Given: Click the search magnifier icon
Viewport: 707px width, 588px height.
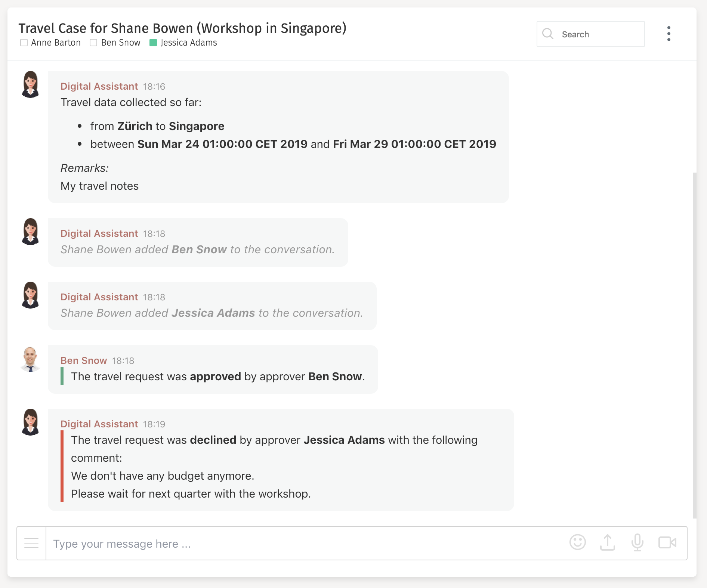Looking at the screenshot, I should (548, 34).
